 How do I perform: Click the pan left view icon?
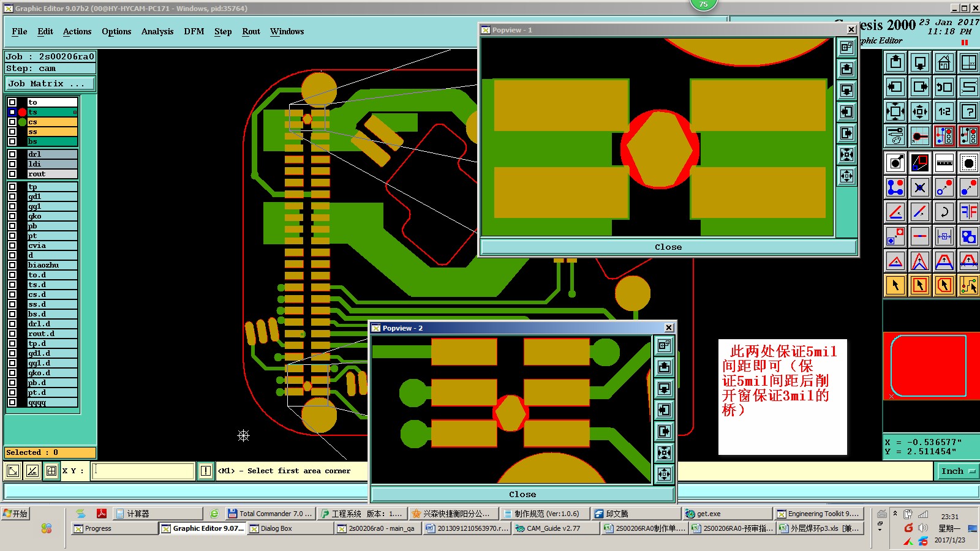[895, 87]
